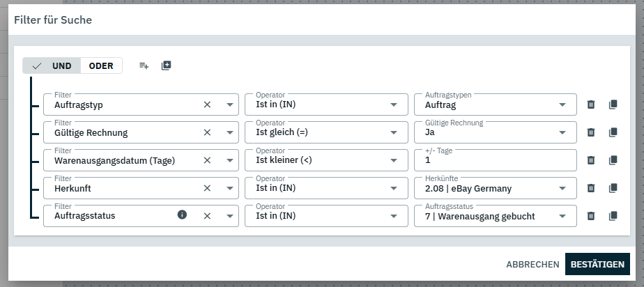
Task: Click the add filter rule icon
Action: tap(144, 65)
